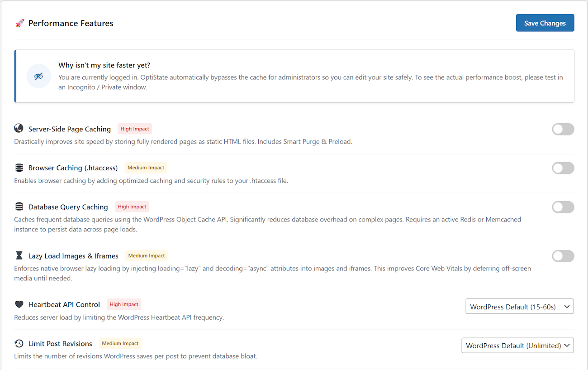Click the Why isn't my site faster heading

click(x=104, y=65)
